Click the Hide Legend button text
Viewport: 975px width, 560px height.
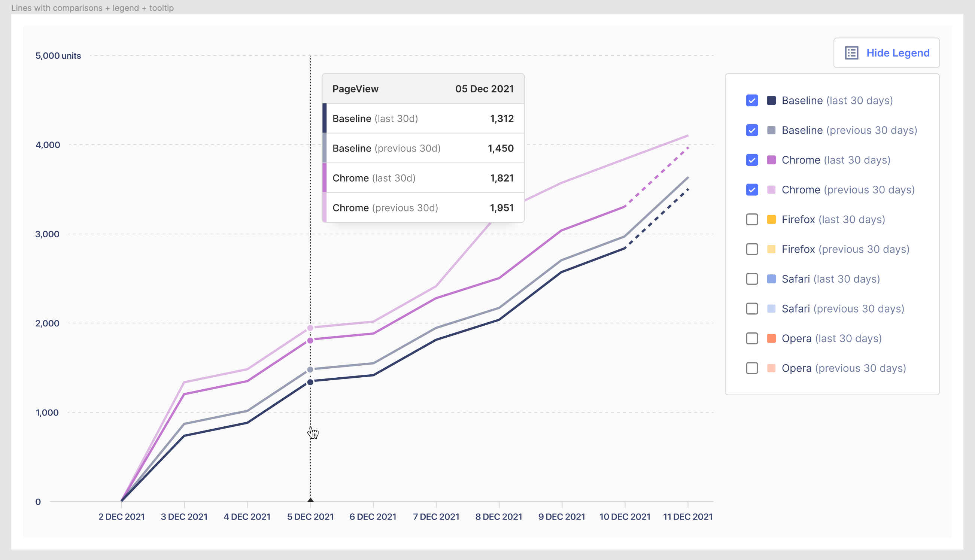pos(897,53)
